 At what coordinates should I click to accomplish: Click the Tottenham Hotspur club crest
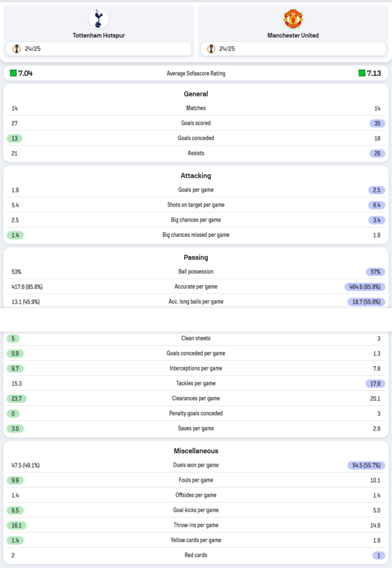(x=98, y=19)
